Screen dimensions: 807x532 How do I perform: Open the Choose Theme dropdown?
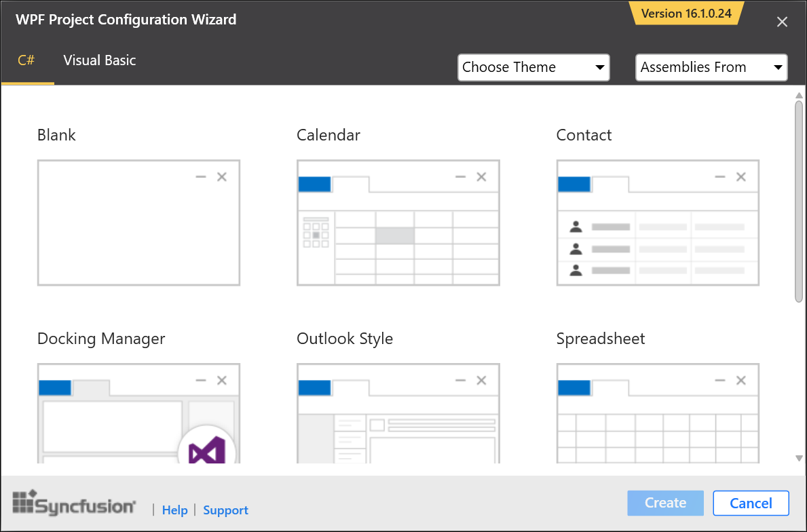533,67
